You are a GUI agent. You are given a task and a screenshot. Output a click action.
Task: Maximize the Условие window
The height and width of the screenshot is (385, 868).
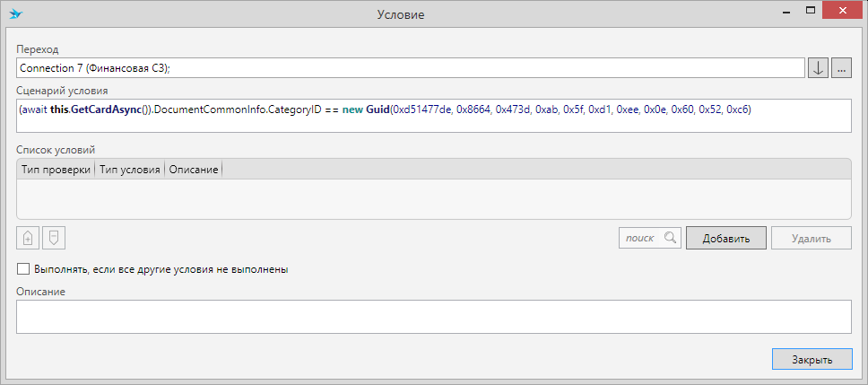810,13
